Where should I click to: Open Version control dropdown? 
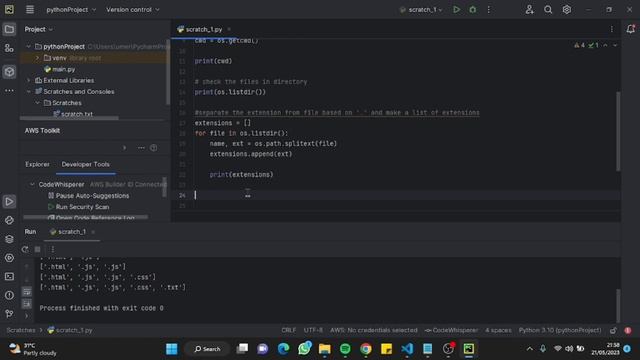pyautogui.click(x=133, y=9)
